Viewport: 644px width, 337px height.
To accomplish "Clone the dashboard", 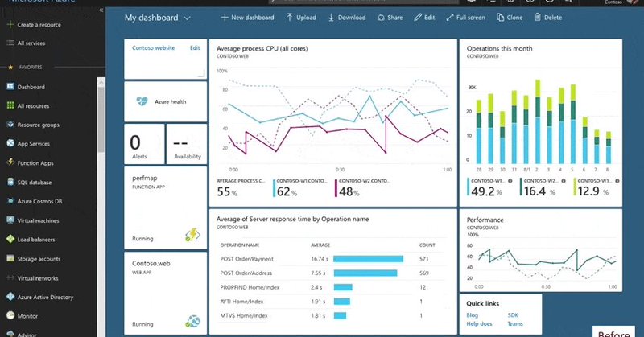I will [x=510, y=17].
